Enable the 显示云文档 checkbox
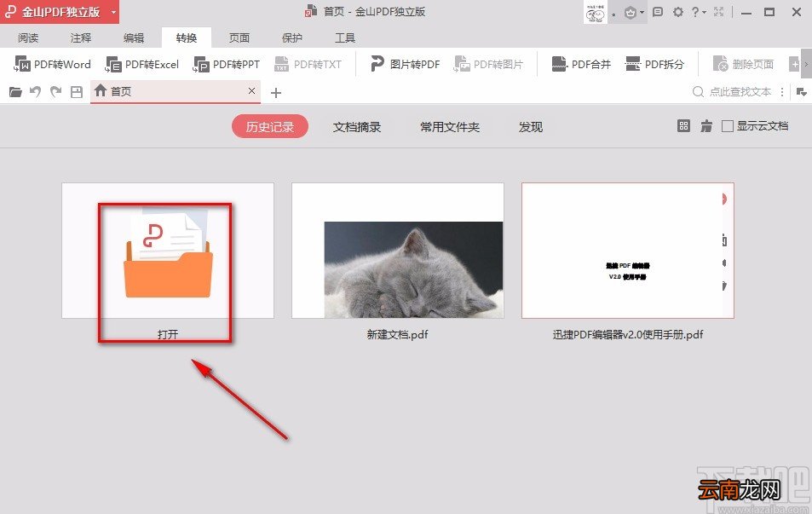Viewport: 812px width, 514px height. click(727, 126)
